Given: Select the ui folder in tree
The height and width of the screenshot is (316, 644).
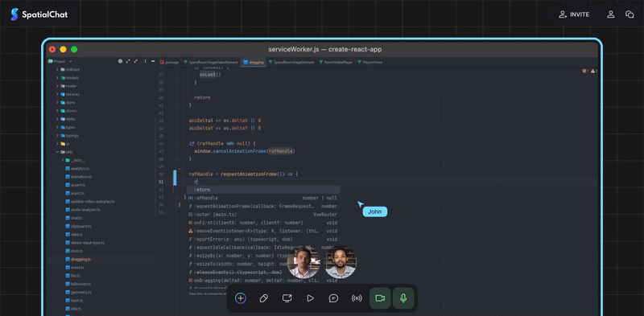Looking at the screenshot, I should (65, 144).
